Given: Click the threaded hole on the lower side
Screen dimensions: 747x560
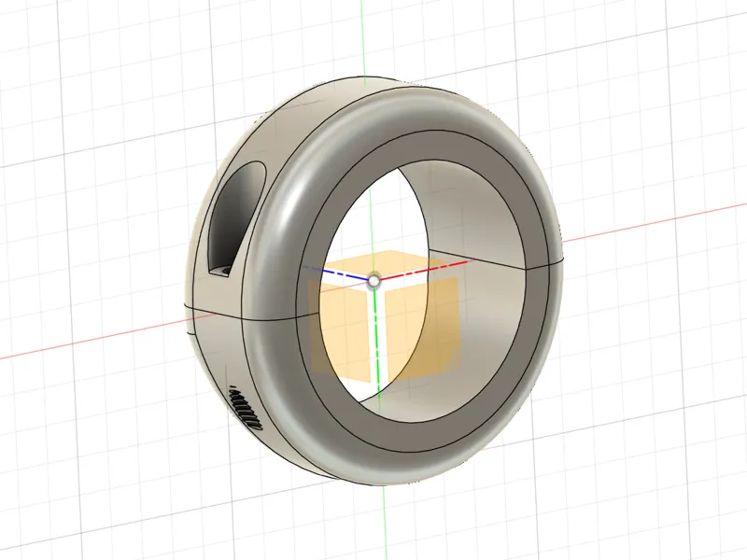Looking at the screenshot, I should point(246,408).
